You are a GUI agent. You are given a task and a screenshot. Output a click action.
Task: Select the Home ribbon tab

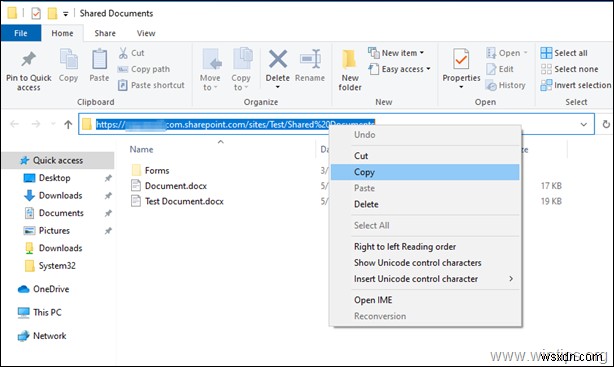[62, 33]
